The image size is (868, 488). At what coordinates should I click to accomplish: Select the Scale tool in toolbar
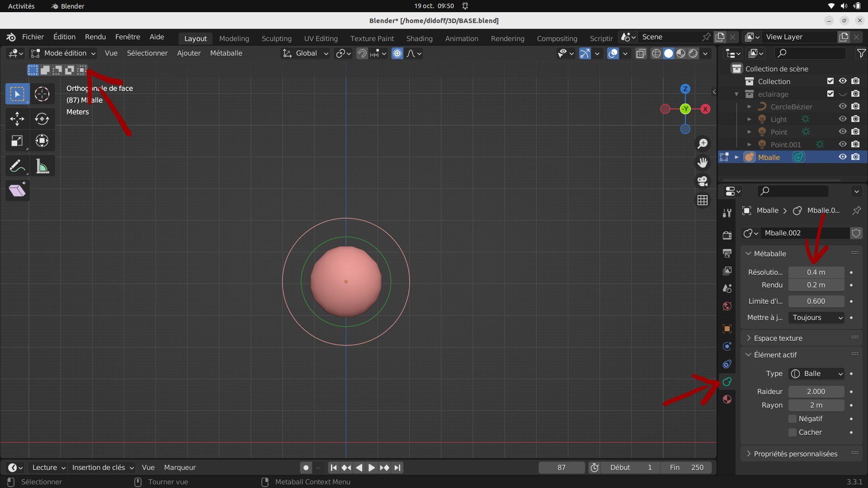17,141
